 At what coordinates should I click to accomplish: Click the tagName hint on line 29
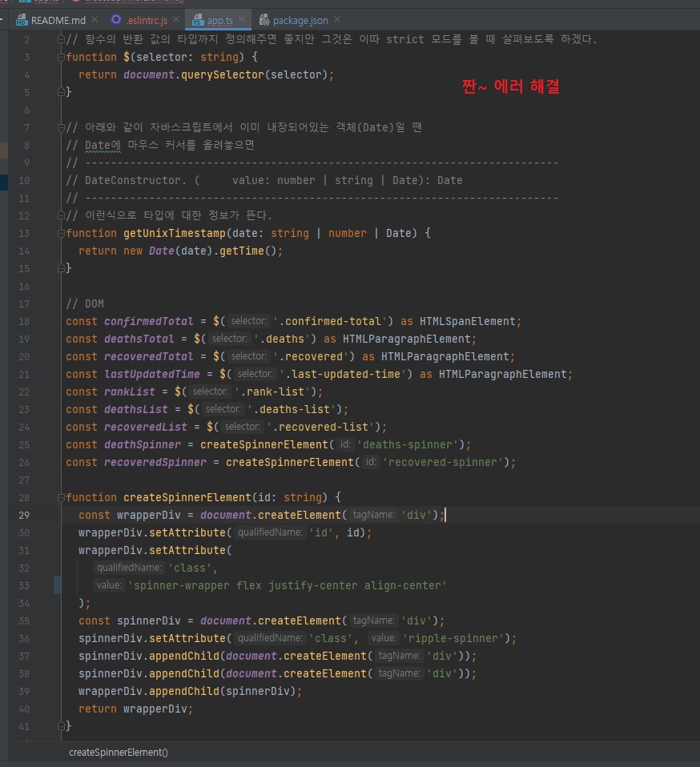(373, 515)
